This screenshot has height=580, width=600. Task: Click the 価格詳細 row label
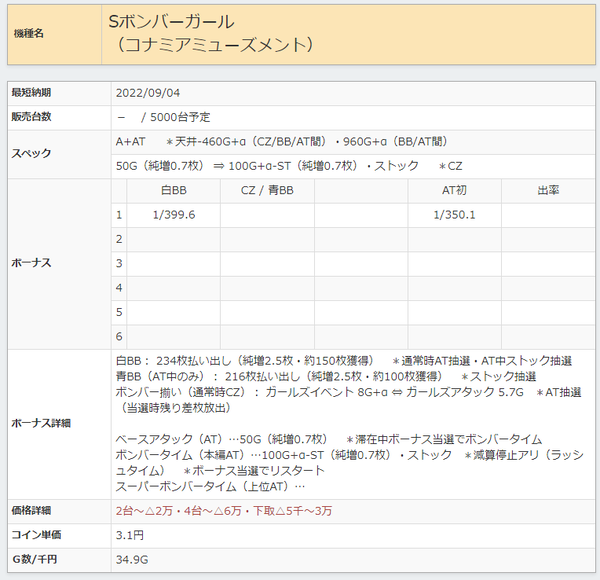tap(31, 510)
